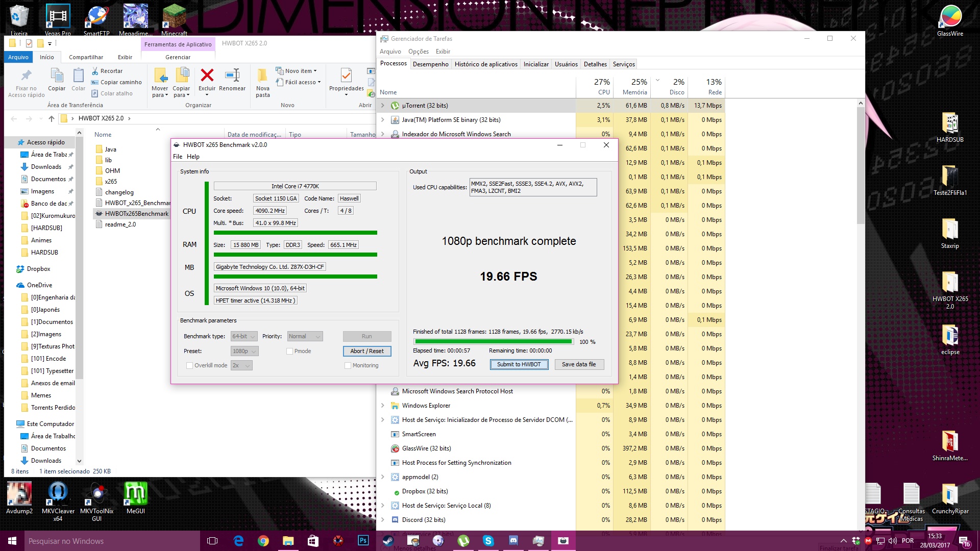Open the Lixeira recycle bin desktop icon
The image size is (980, 551).
coord(19,19)
